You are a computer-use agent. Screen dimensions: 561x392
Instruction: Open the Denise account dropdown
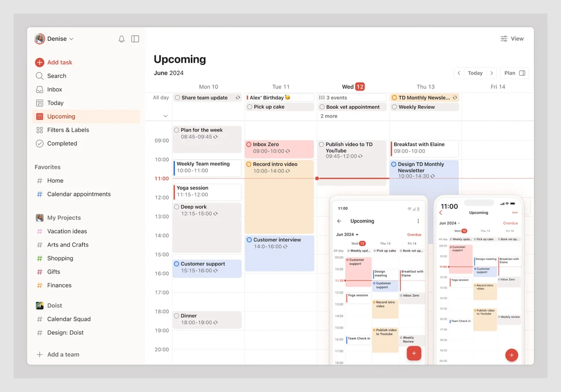pyautogui.click(x=54, y=38)
